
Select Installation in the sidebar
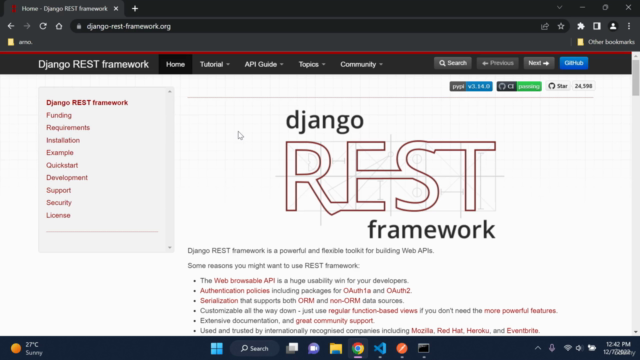pyautogui.click(x=63, y=140)
